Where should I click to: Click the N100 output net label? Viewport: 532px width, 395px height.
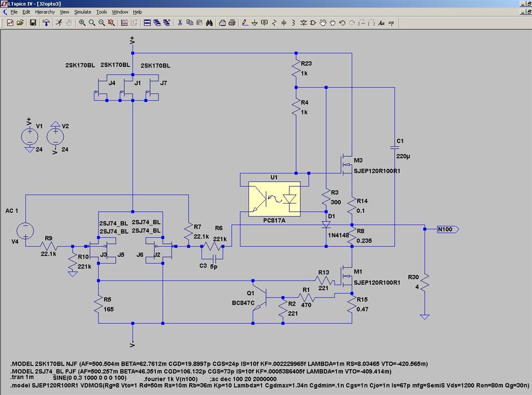pyautogui.click(x=447, y=229)
